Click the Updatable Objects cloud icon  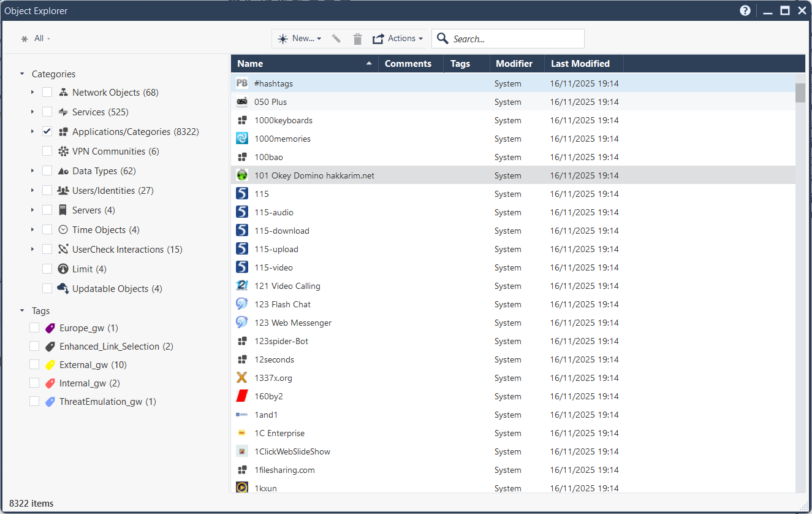pyautogui.click(x=63, y=289)
